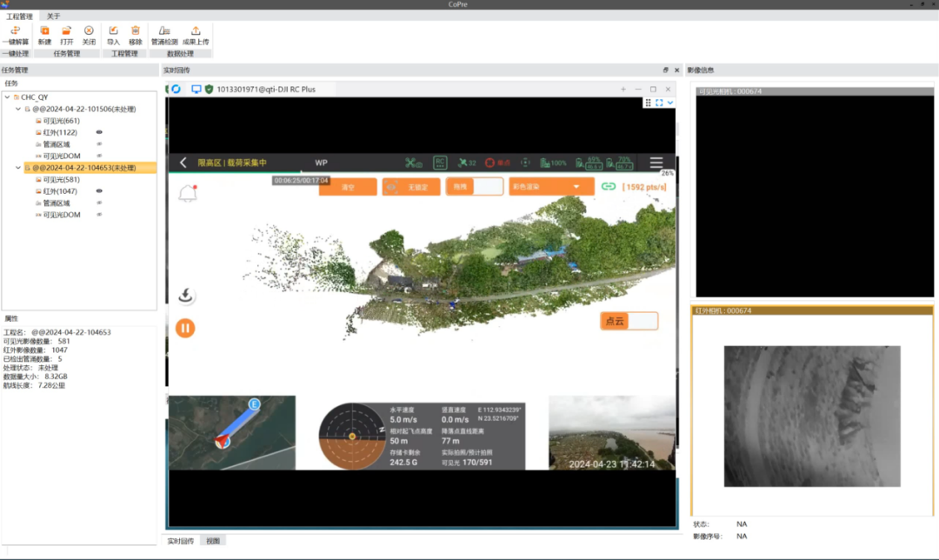Click the 70% battery indicator icon
This screenshot has height=560, width=939.
[x=619, y=163]
